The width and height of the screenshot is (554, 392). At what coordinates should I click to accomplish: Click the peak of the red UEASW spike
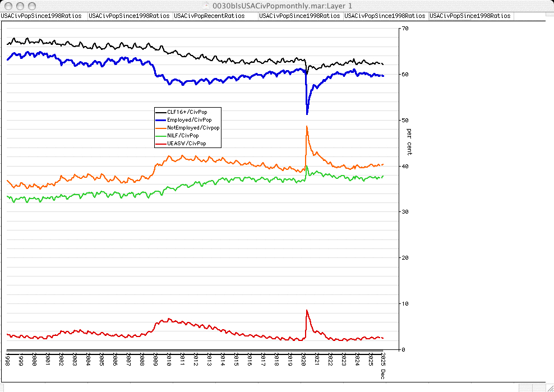click(307, 310)
